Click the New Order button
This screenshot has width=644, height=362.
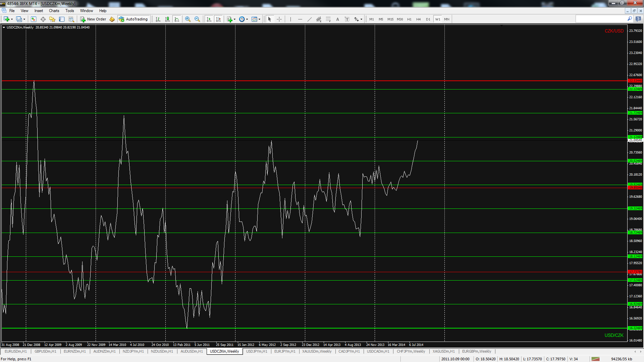click(93, 19)
